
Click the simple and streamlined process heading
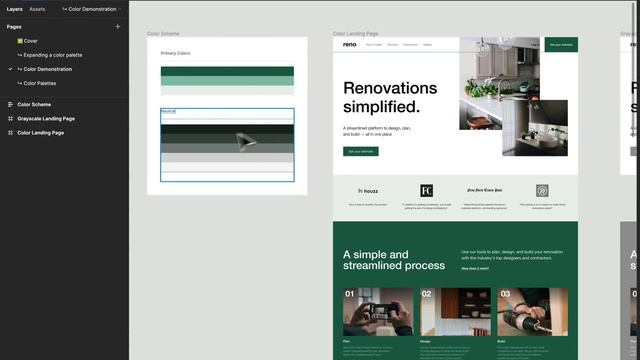(x=394, y=260)
